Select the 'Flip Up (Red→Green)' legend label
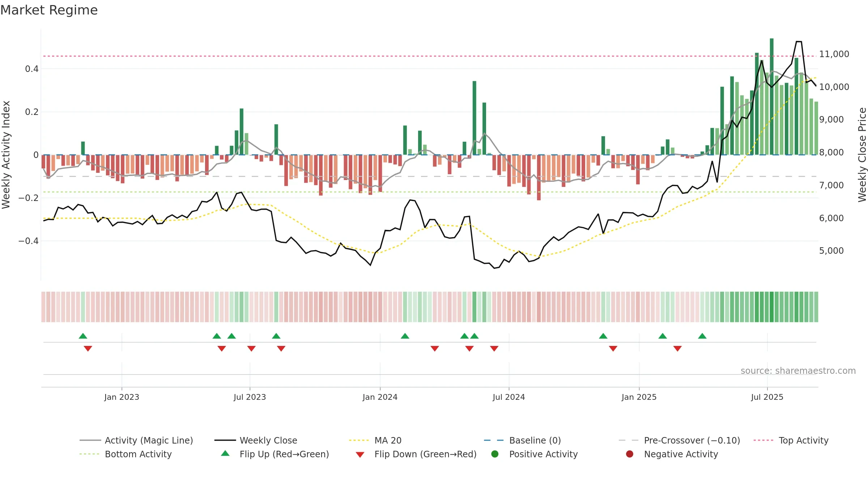The image size is (868, 488). pos(284,454)
